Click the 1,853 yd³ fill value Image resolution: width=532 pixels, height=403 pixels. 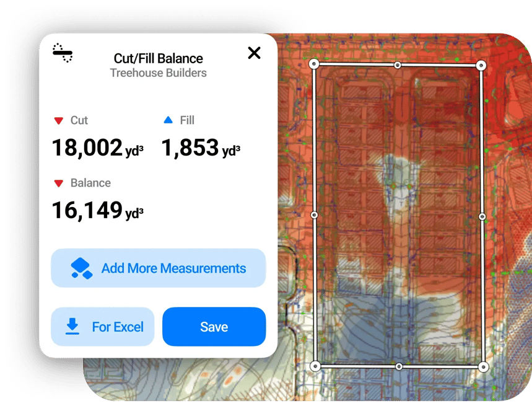[x=201, y=148]
